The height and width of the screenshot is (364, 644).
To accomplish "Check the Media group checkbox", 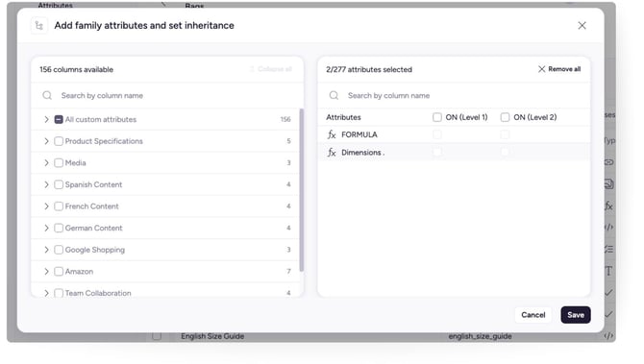I will pos(59,163).
